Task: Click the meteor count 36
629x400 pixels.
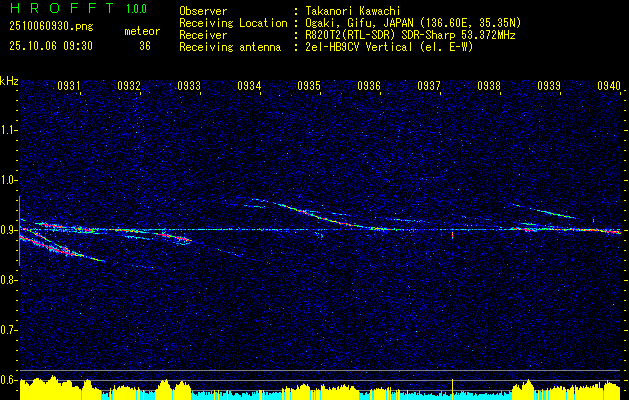Action: click(145, 46)
